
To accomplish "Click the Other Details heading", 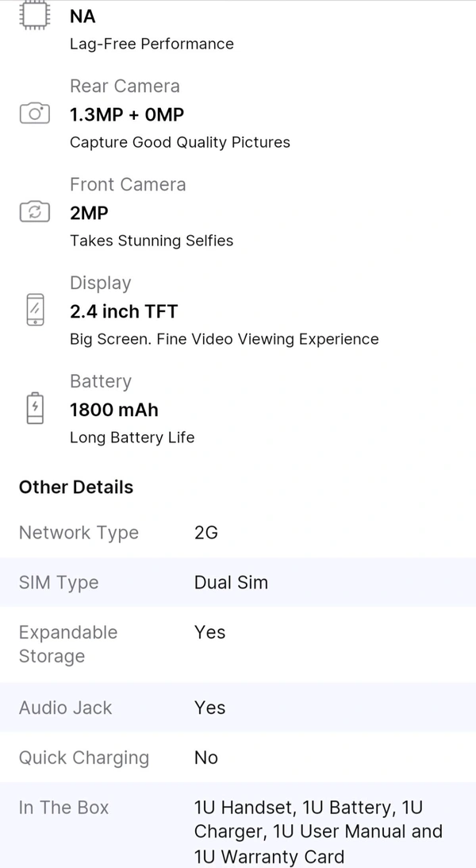I will 76,487.
